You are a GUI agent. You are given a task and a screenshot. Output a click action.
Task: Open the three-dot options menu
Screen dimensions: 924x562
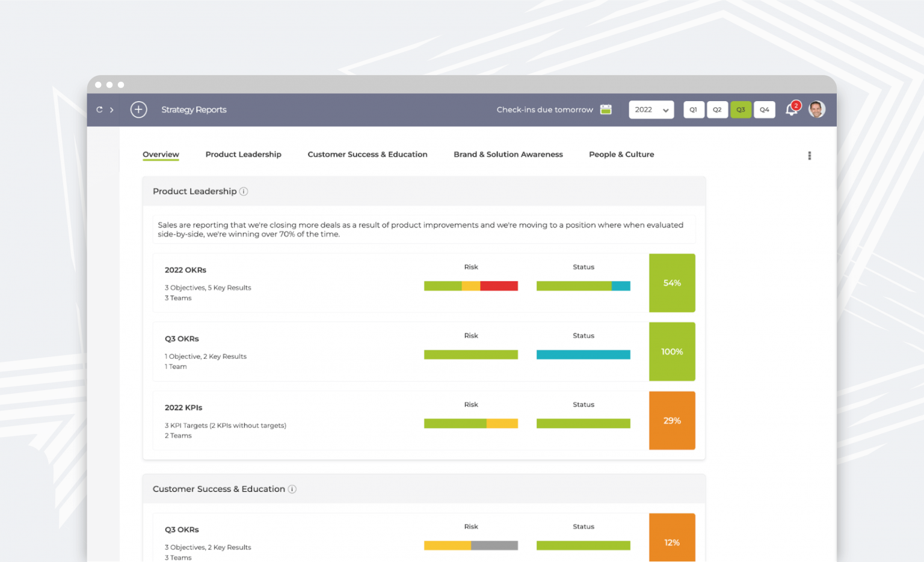(809, 156)
